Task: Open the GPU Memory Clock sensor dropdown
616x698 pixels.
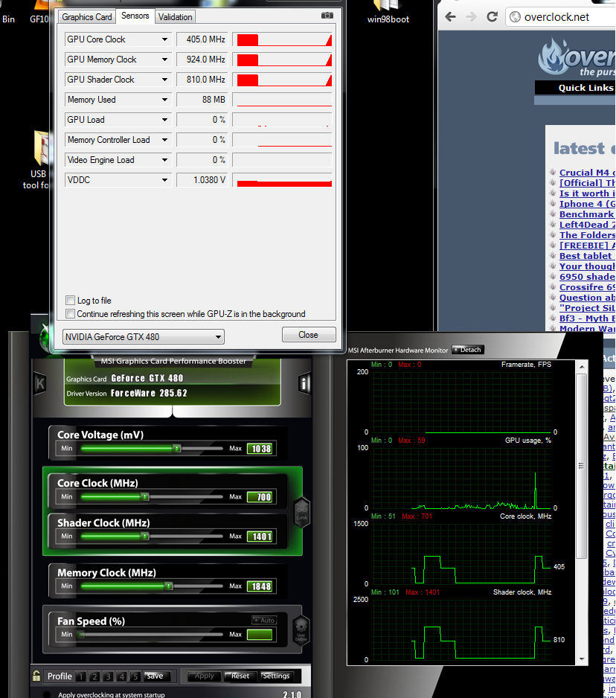Action: pyautogui.click(x=164, y=60)
